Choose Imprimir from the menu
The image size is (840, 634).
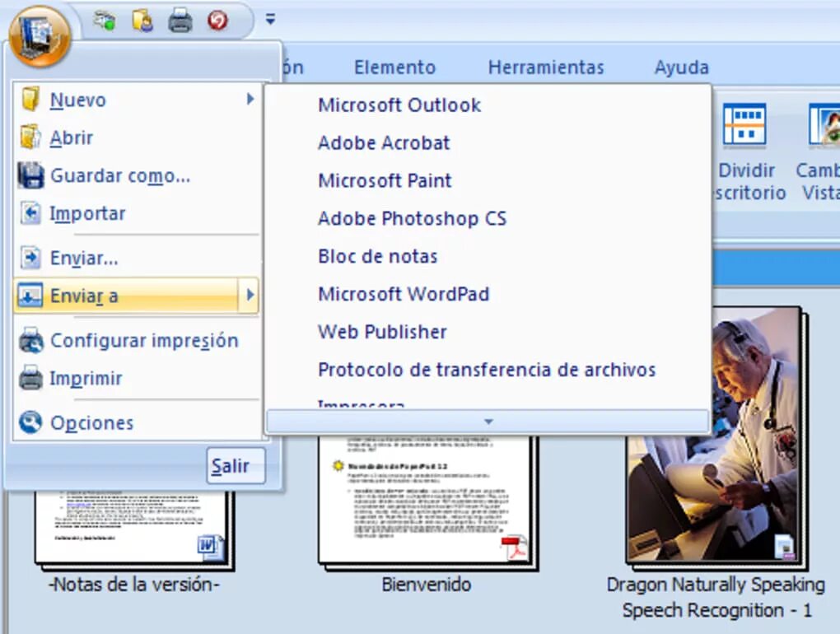[x=138, y=378]
